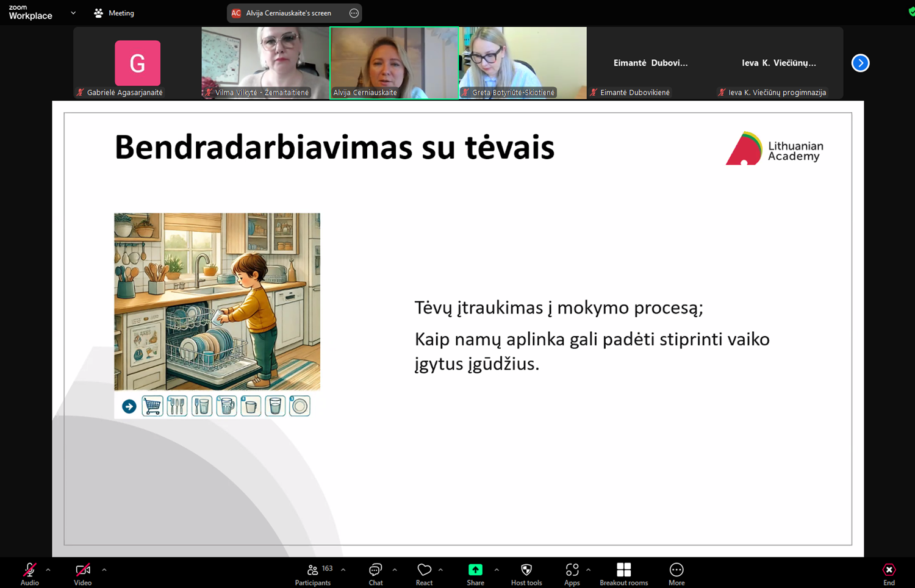Click the participant count 163

[x=328, y=568]
